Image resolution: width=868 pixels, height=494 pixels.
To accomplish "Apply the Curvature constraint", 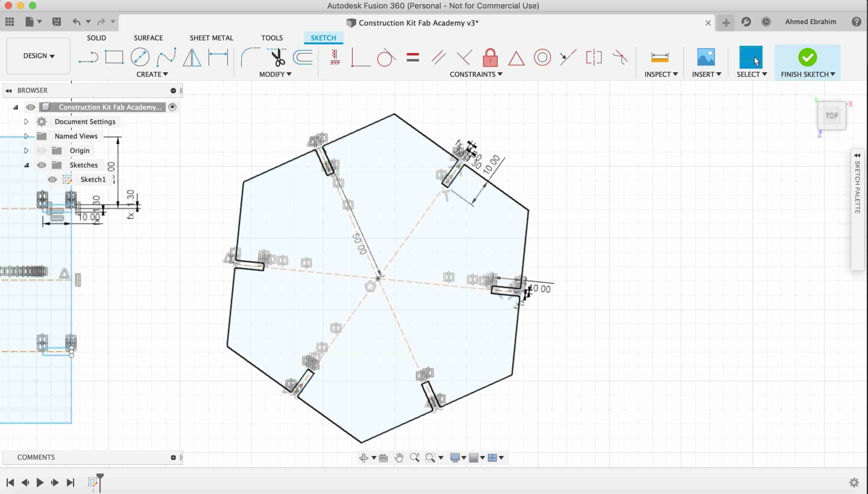I will 620,57.
